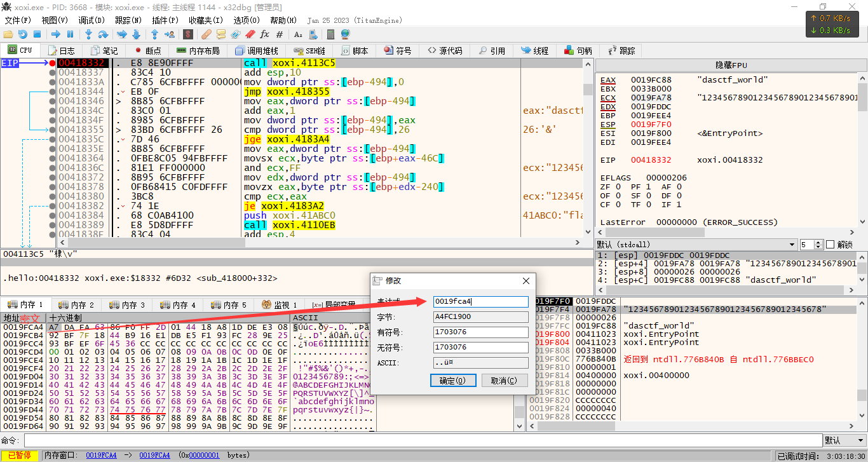Open the 命令 type dropdown showing 默认

844,440
